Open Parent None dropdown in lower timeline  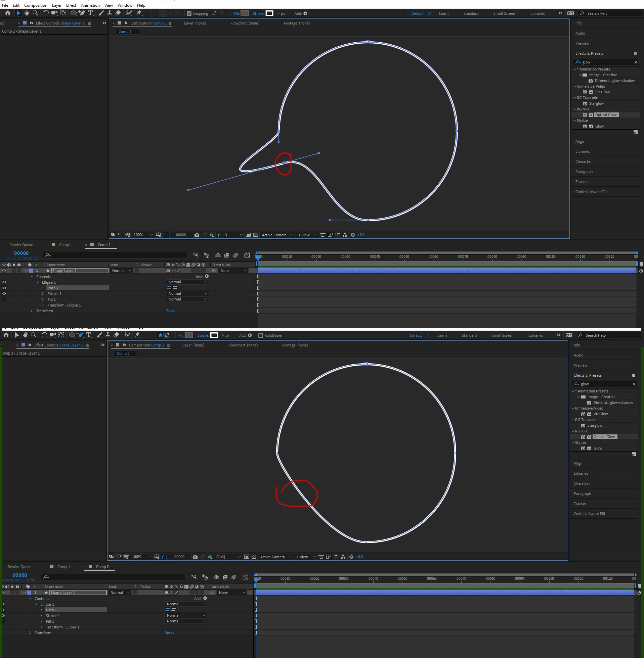(232, 593)
